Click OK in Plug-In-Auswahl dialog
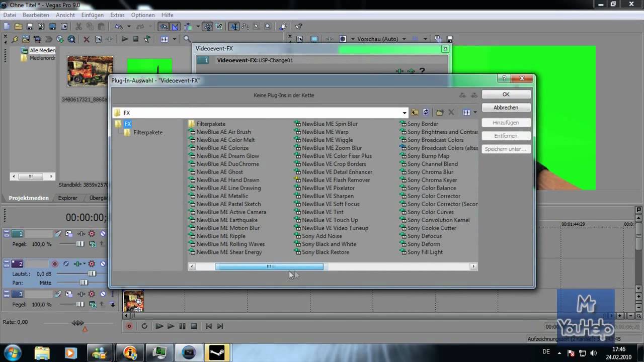Image resolution: width=644 pixels, height=362 pixels. click(506, 95)
